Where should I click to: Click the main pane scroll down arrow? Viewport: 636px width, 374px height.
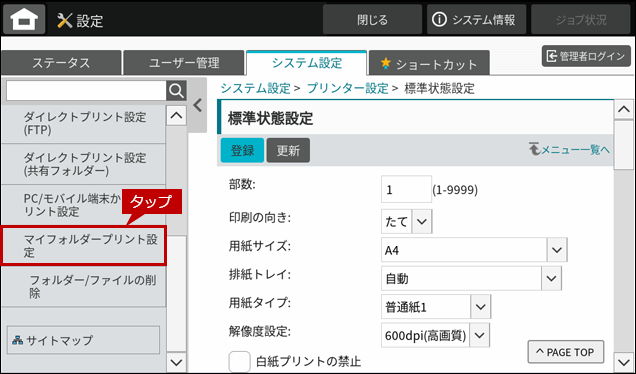click(623, 362)
